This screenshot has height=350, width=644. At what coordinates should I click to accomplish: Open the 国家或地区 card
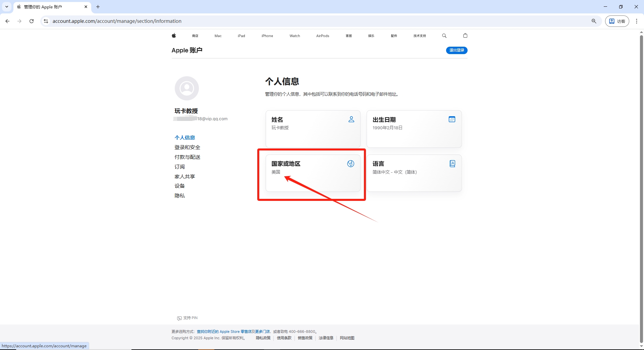[313, 173]
